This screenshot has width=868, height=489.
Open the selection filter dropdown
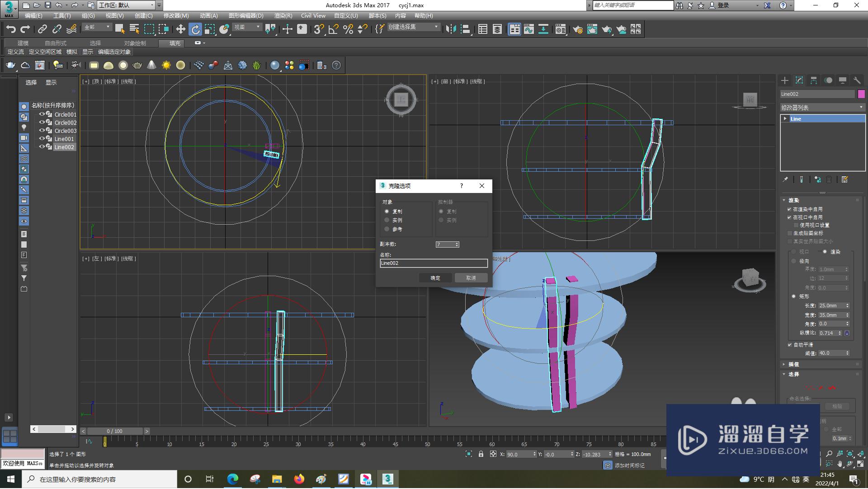pos(97,28)
